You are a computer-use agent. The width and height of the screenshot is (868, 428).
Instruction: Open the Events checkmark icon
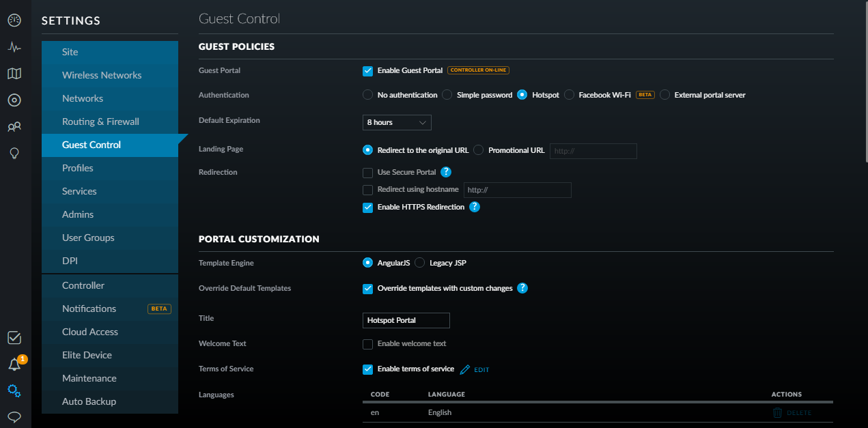(14, 338)
